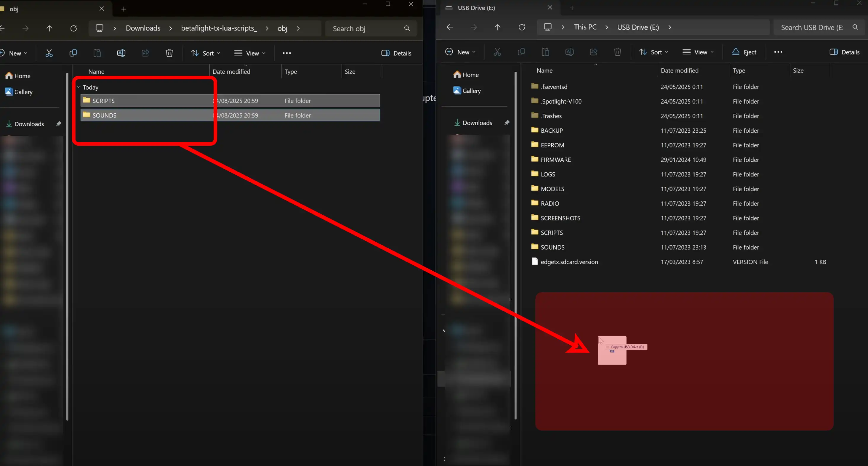
Task: Open Sort dropdown in obj window
Action: [x=205, y=53]
